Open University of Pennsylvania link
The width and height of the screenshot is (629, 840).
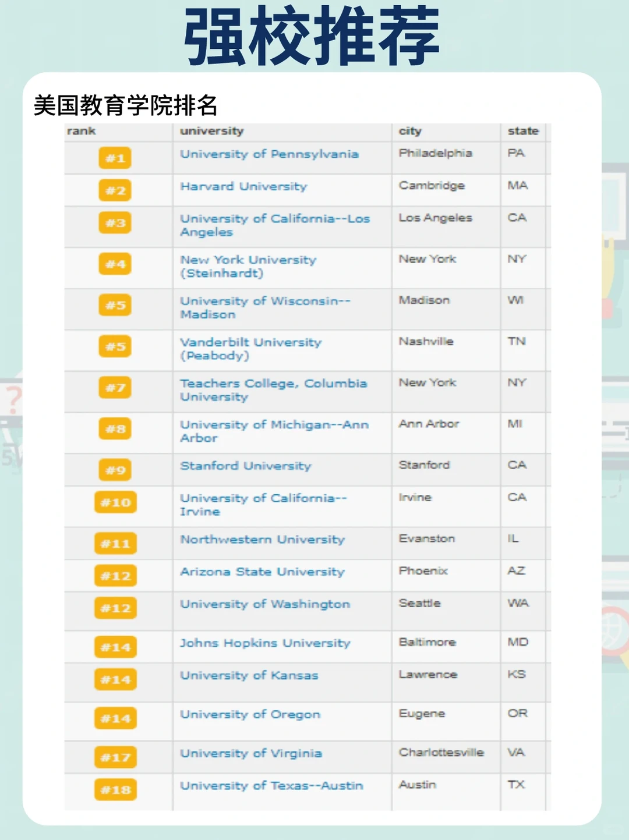269,154
